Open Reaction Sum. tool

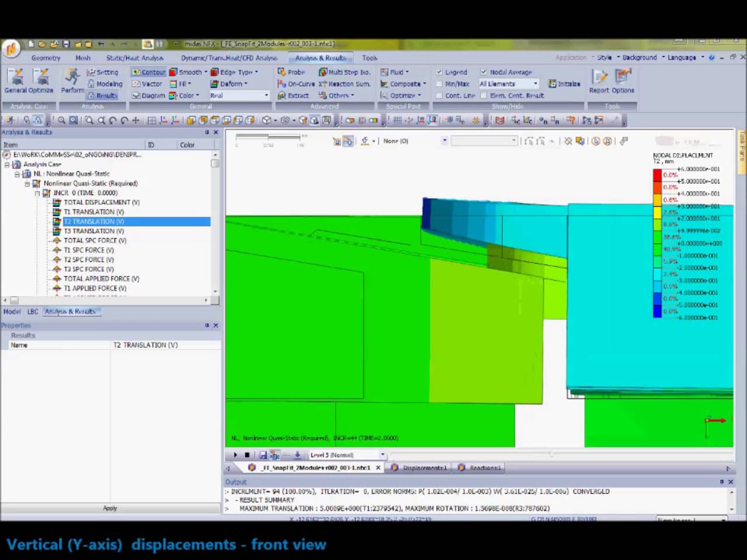(x=344, y=84)
